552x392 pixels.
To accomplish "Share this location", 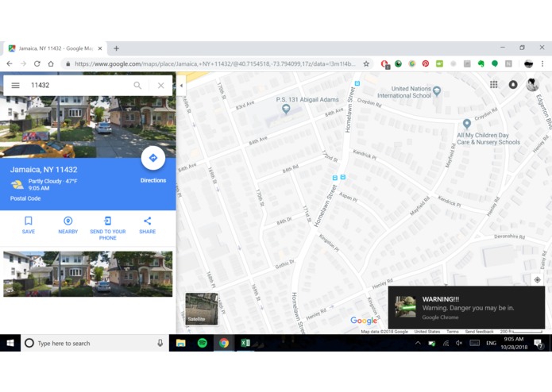I will pyautogui.click(x=148, y=225).
